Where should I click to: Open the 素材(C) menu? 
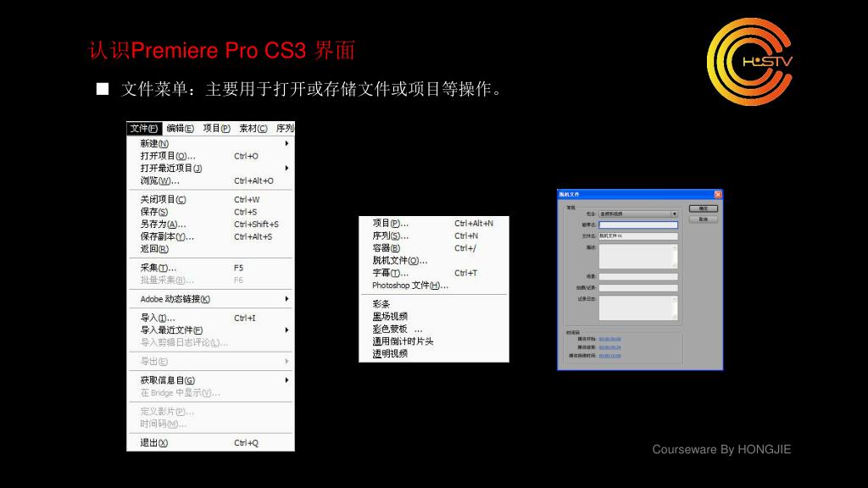click(x=253, y=129)
